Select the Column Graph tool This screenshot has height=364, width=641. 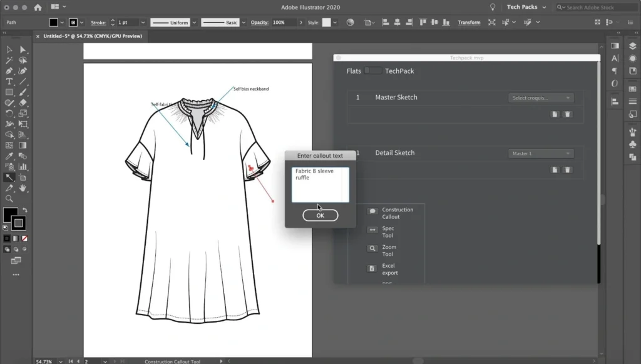pos(23,167)
